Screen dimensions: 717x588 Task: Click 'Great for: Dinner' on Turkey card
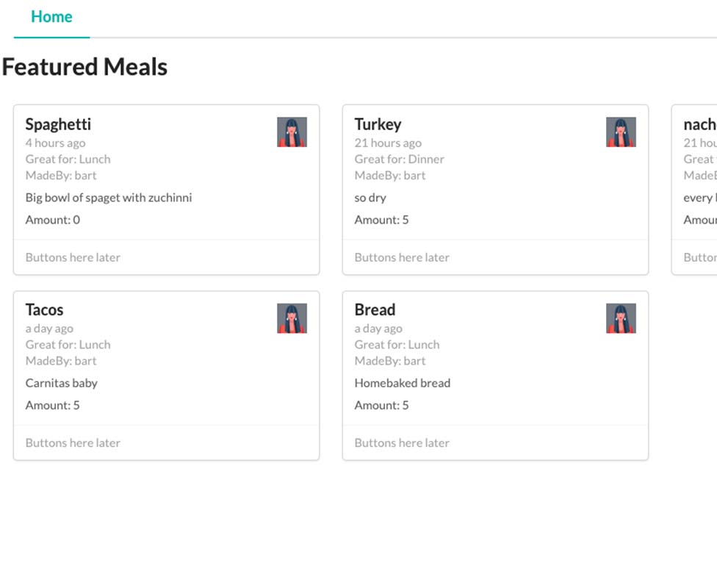[x=399, y=159]
